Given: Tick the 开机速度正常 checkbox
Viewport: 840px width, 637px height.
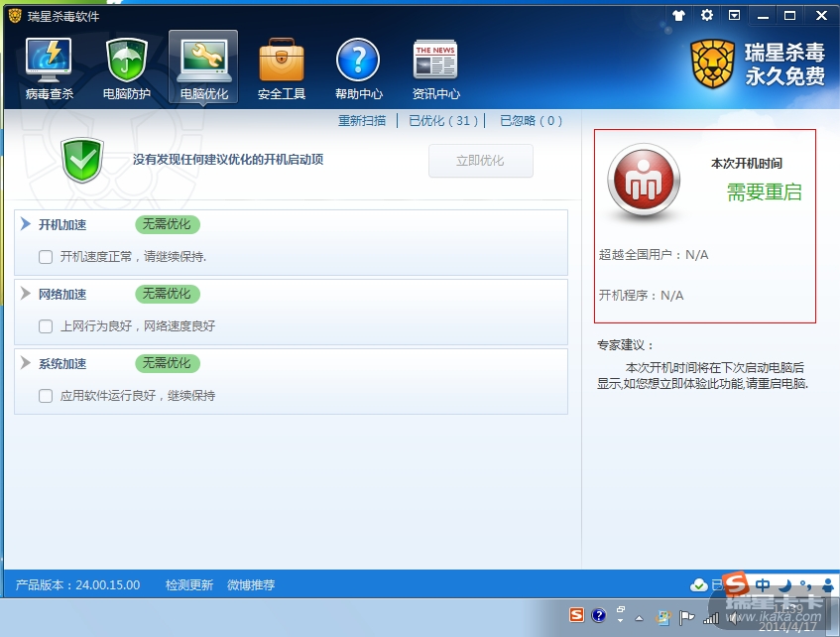Looking at the screenshot, I should pyautogui.click(x=46, y=257).
